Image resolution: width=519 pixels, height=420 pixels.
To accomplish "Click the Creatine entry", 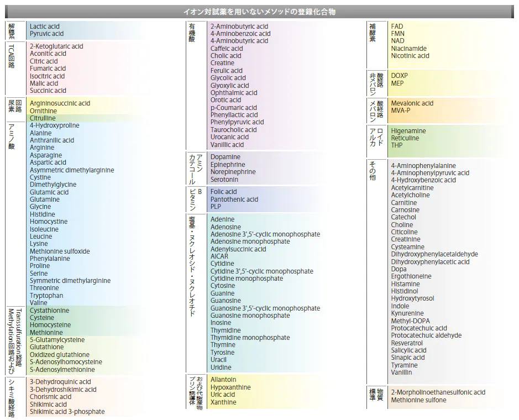I will [x=222, y=63].
